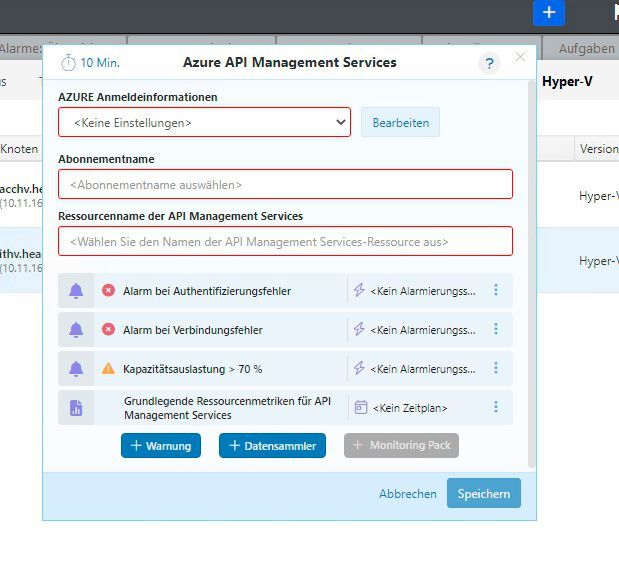Click the Version column header in background
Screen dimensions: 619x561
click(598, 149)
